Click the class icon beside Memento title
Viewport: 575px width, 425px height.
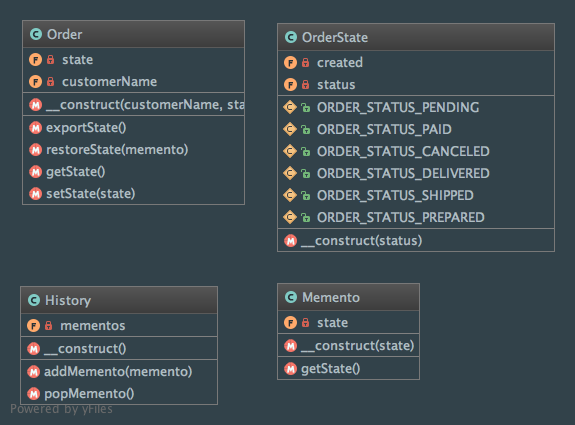[x=291, y=297]
